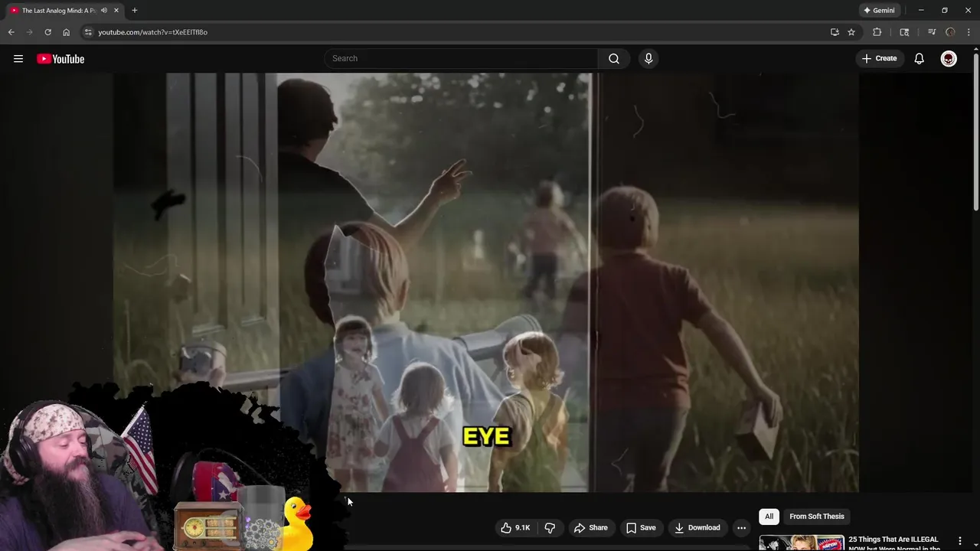Viewport: 980px width, 551px height.
Task: Open the browser home page
Action: coord(67,32)
